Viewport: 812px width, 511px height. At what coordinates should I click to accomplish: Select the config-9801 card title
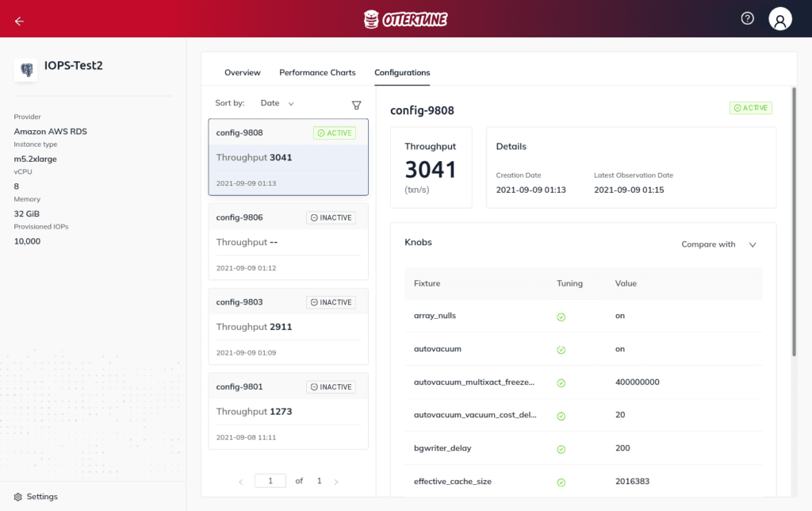[x=239, y=386]
